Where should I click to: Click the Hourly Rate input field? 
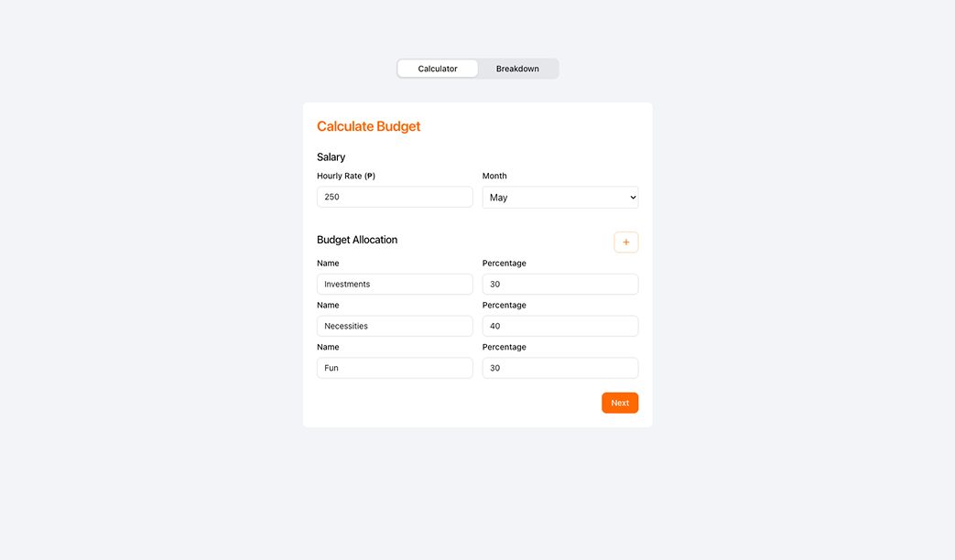click(394, 196)
